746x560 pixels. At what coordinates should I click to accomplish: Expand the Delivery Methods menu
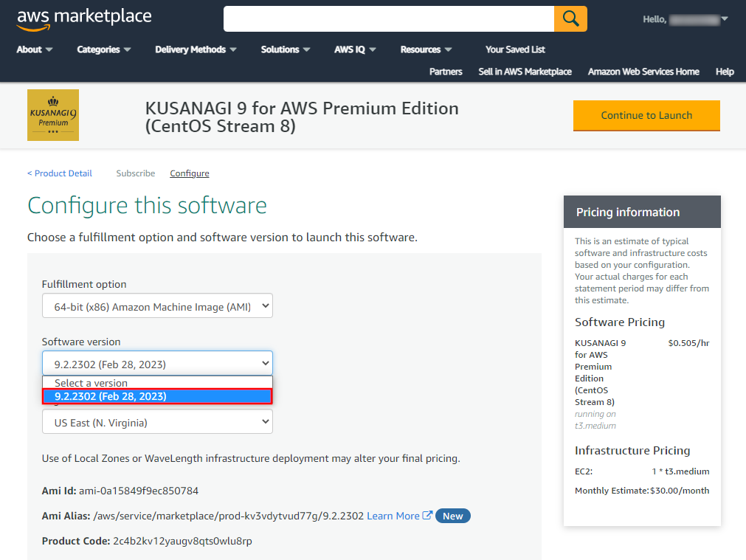click(x=196, y=49)
